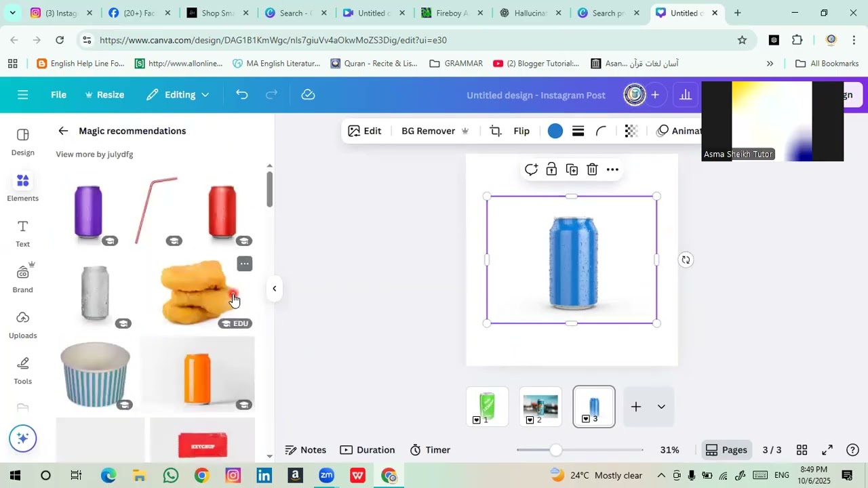Open the Brand panel in sidebar

pyautogui.click(x=22, y=279)
